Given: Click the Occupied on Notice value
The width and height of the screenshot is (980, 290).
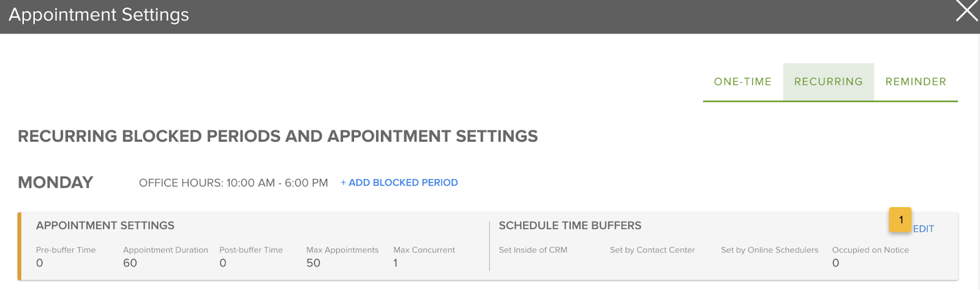Looking at the screenshot, I should (x=835, y=263).
